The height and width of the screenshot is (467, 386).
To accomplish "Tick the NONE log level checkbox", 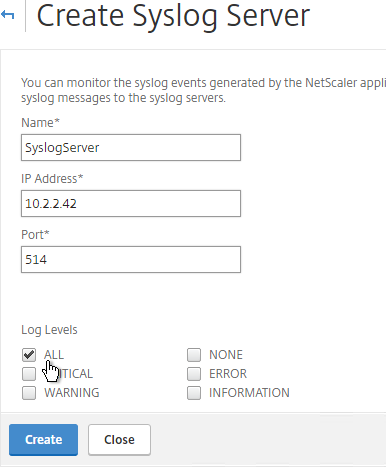I will point(194,355).
